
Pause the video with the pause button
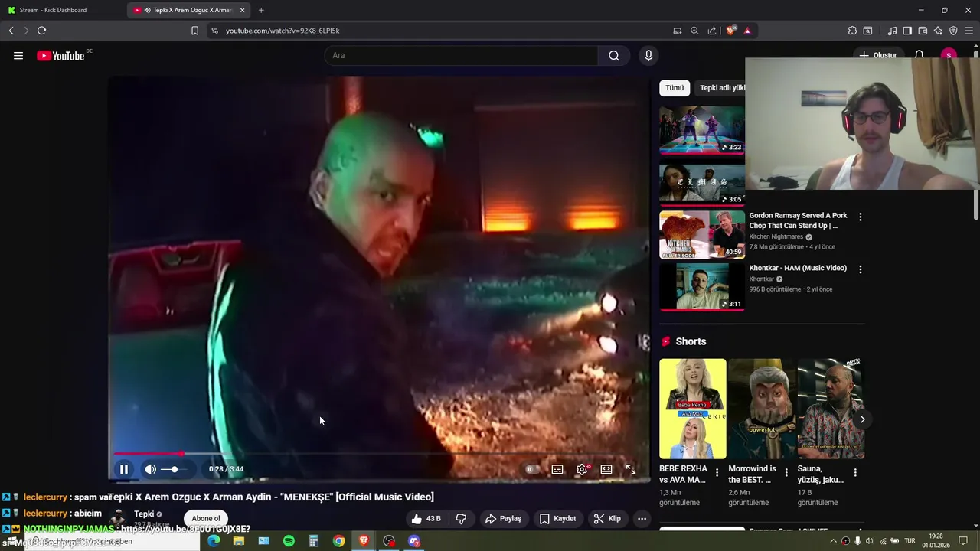pyautogui.click(x=124, y=469)
